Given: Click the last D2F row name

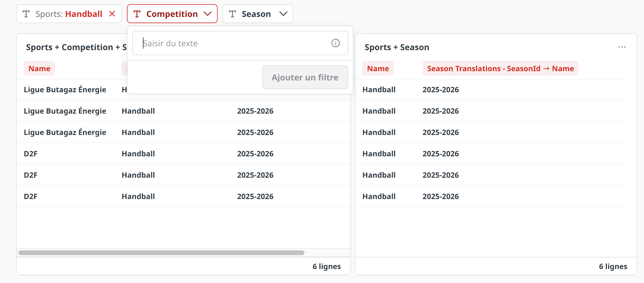Looking at the screenshot, I should click(x=31, y=197).
